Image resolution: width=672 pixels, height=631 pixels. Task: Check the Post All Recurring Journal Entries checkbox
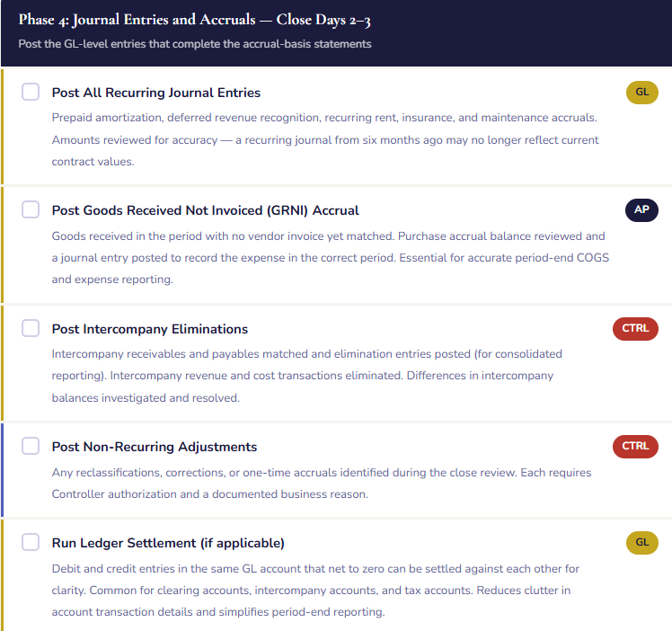(x=31, y=93)
